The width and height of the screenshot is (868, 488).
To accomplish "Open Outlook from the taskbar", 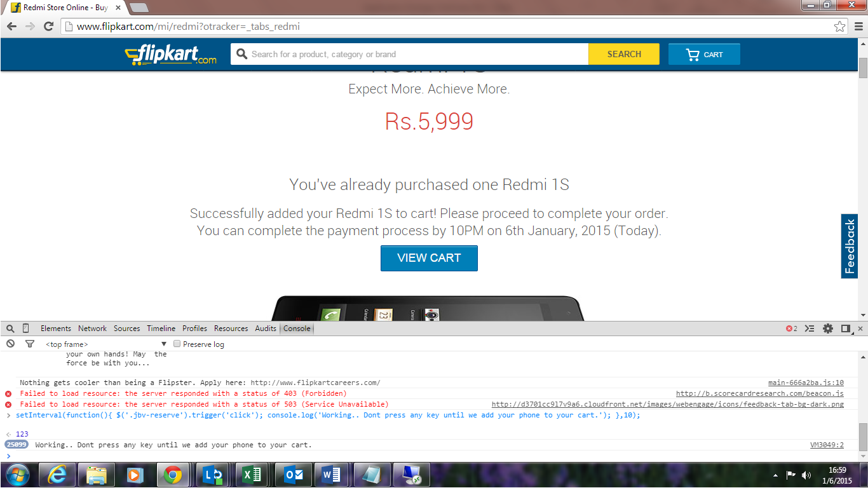I will click(293, 475).
